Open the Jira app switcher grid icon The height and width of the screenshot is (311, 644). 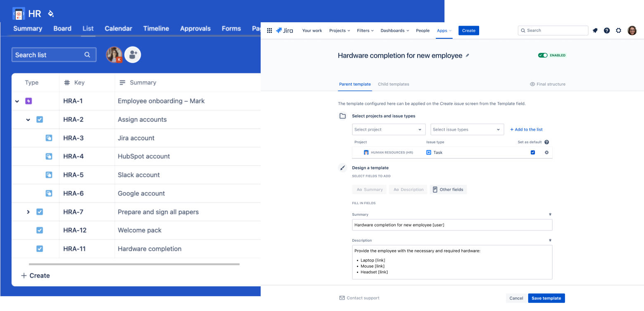coord(269,31)
